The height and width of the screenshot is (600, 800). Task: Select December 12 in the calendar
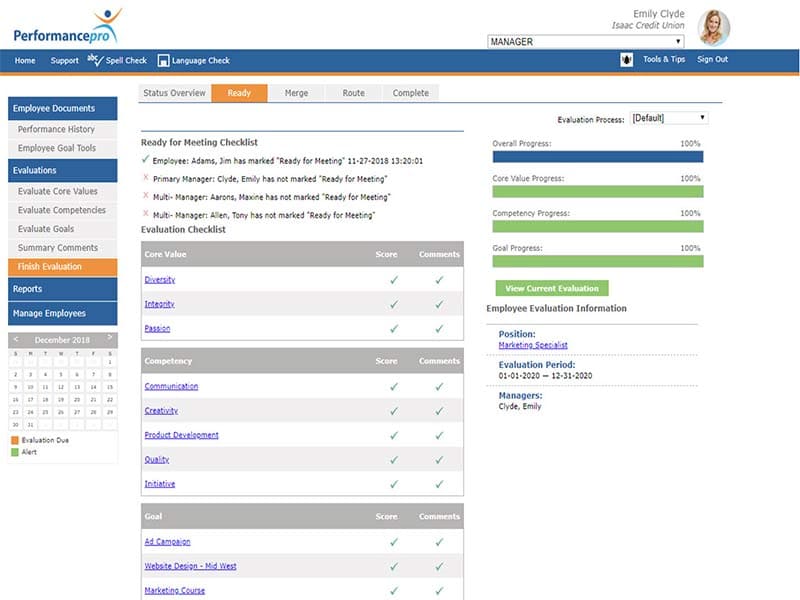(62, 386)
